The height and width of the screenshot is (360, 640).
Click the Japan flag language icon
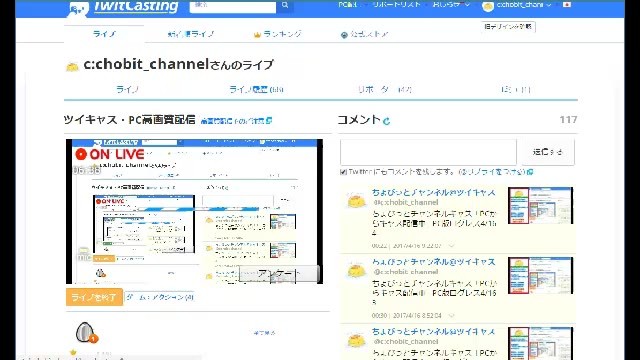click(567, 4)
